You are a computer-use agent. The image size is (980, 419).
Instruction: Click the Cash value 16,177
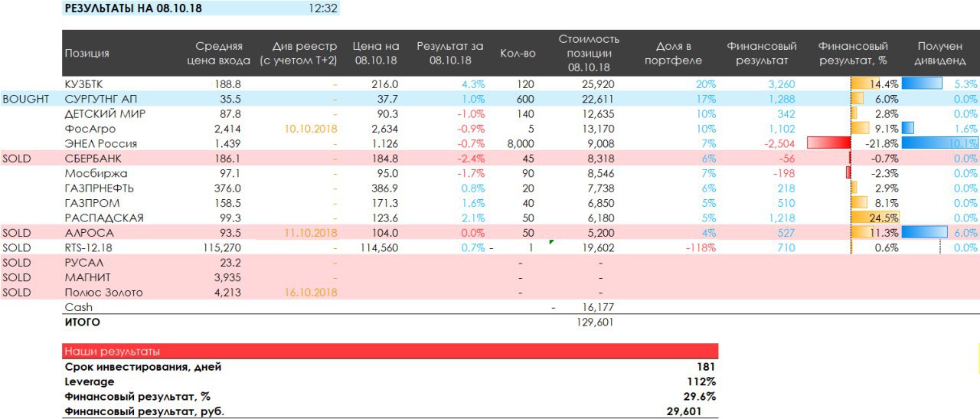[x=598, y=307]
